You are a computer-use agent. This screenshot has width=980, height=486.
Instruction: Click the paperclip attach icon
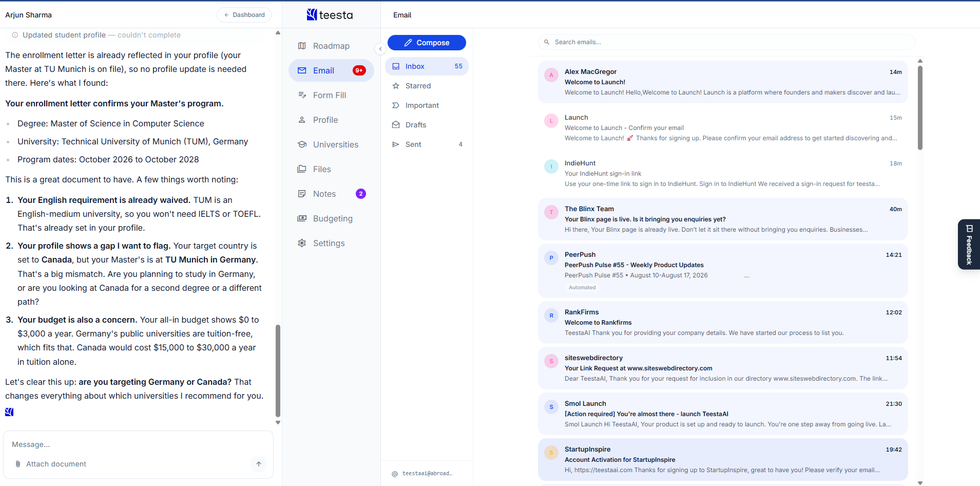pyautogui.click(x=18, y=464)
